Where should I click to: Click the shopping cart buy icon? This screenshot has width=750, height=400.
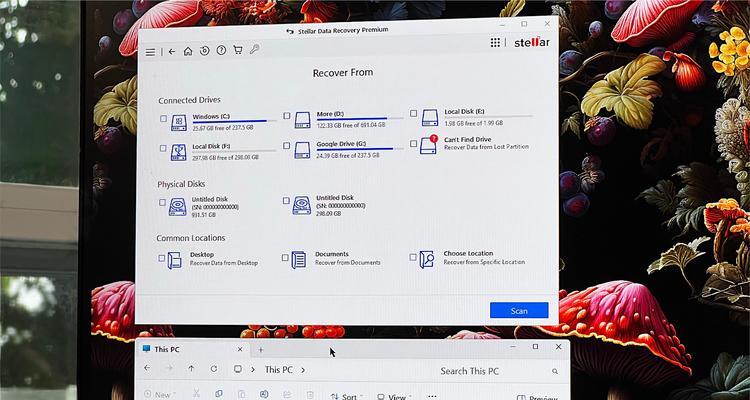point(238,50)
